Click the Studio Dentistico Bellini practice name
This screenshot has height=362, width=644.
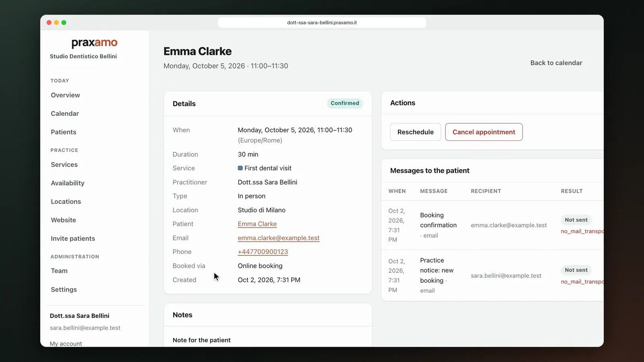(83, 56)
